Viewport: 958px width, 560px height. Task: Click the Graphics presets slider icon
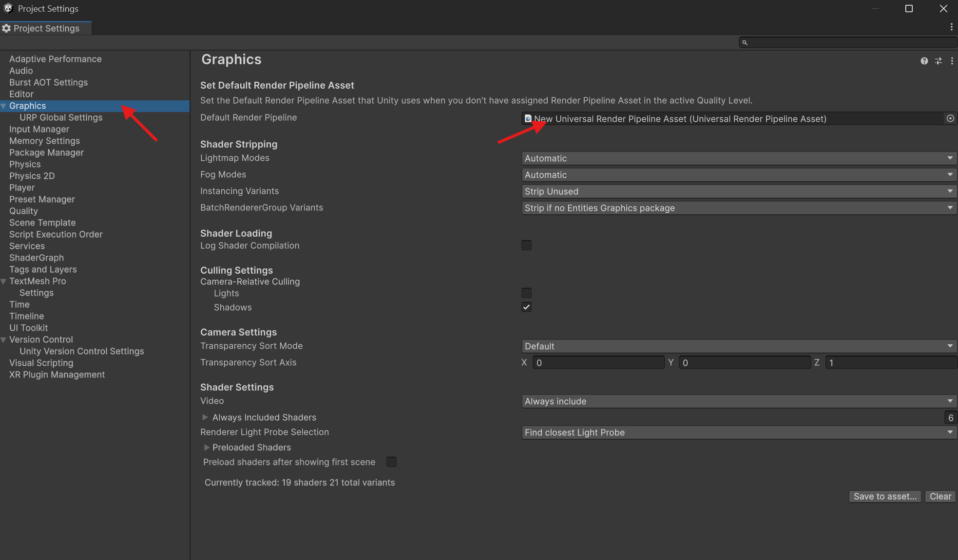tap(939, 61)
